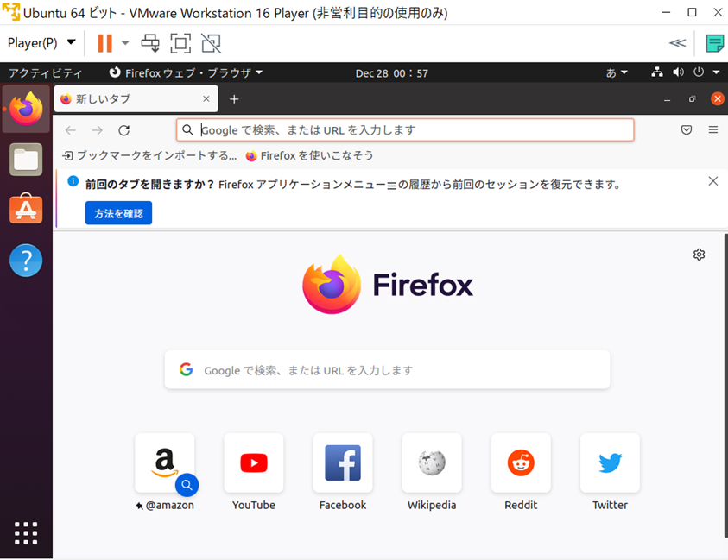
Task: Open Firefox を使いこなそう bookmark
Action: (x=310, y=156)
